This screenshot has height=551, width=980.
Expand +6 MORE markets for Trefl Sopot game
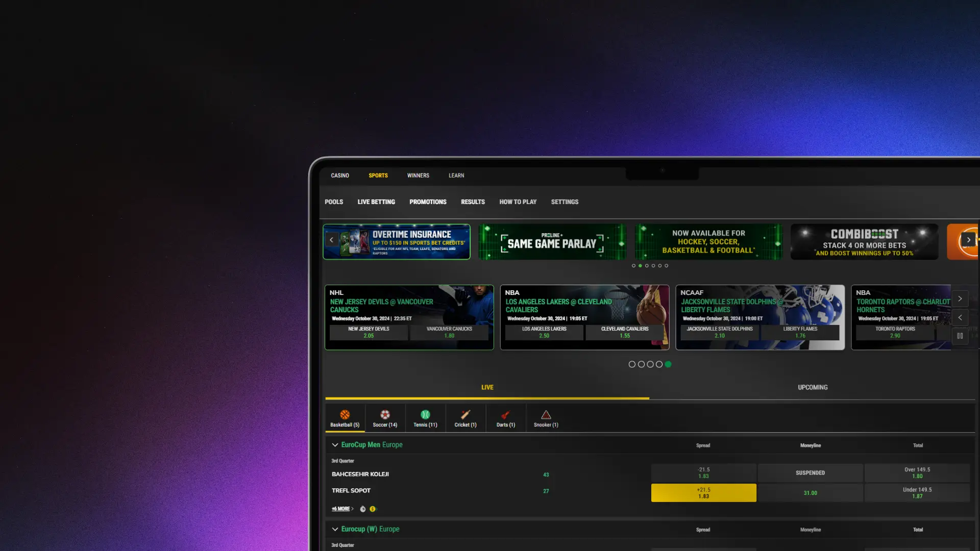tap(341, 509)
